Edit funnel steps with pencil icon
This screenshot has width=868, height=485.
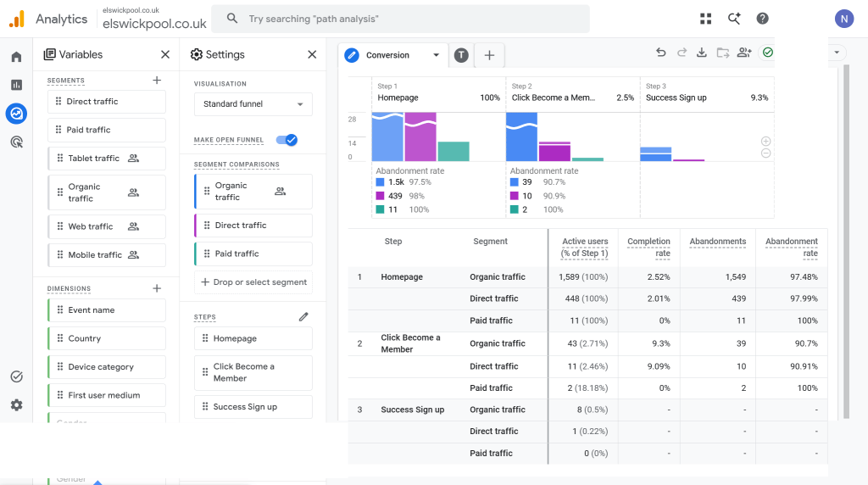(303, 316)
